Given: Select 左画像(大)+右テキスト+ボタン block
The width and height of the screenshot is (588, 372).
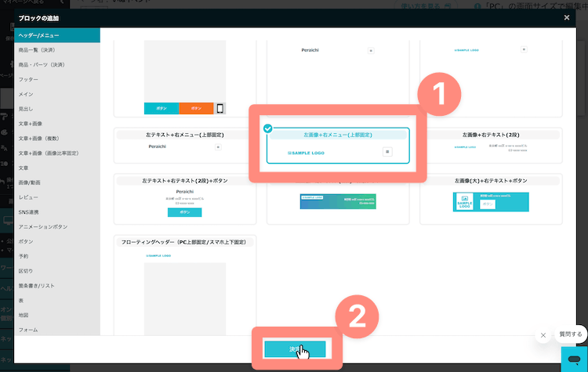Looking at the screenshot, I should point(491,199).
